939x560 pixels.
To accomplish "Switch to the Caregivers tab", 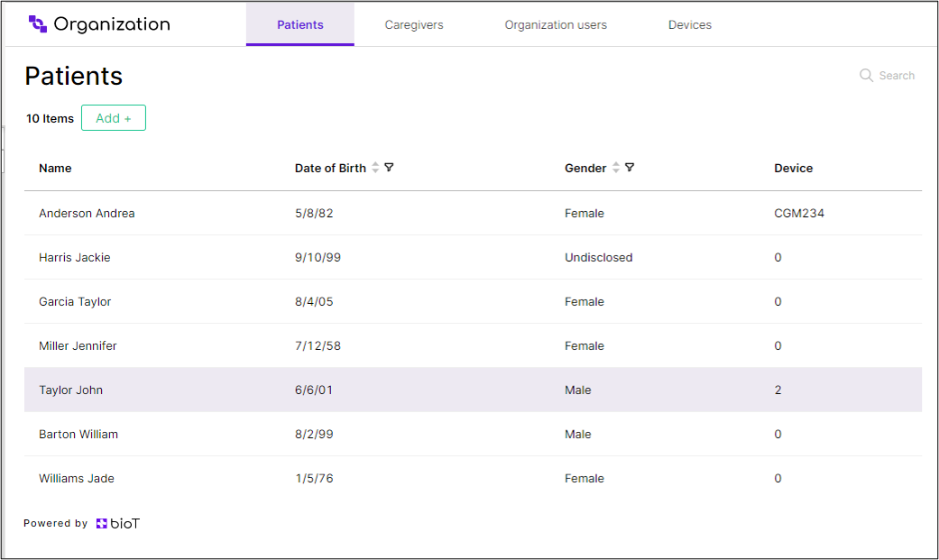I will [414, 24].
